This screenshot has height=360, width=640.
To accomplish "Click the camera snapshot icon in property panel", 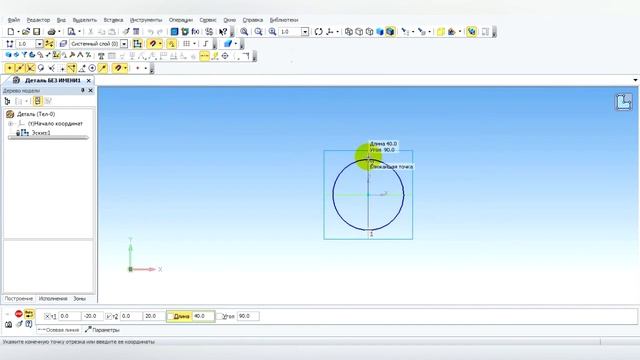I will tap(9, 324).
